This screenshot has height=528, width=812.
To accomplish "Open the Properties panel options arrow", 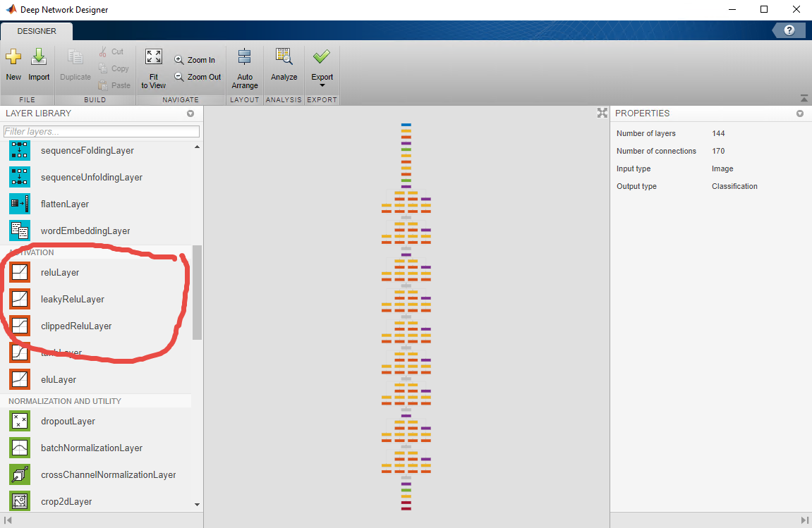I will click(800, 113).
